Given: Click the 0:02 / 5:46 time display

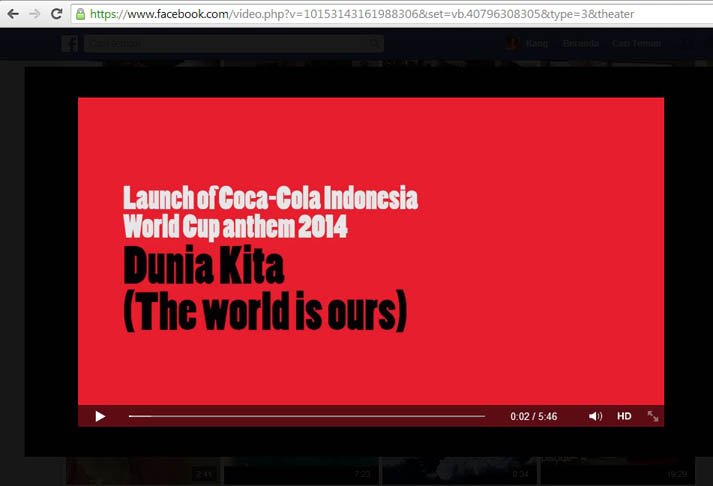Looking at the screenshot, I should coord(533,416).
